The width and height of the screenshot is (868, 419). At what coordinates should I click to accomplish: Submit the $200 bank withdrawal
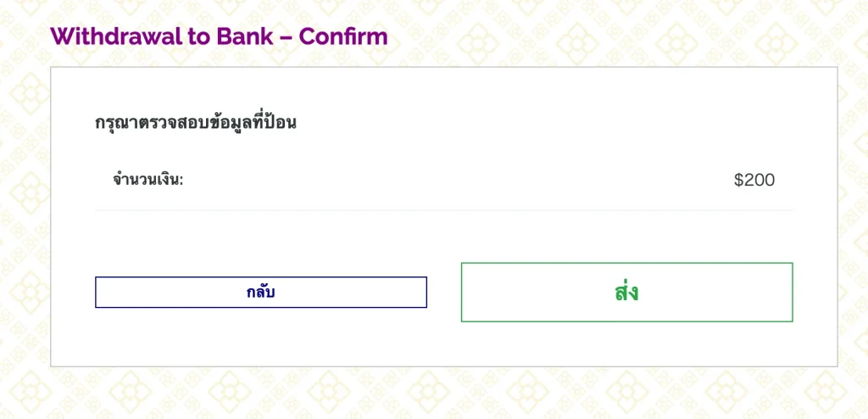tap(626, 293)
